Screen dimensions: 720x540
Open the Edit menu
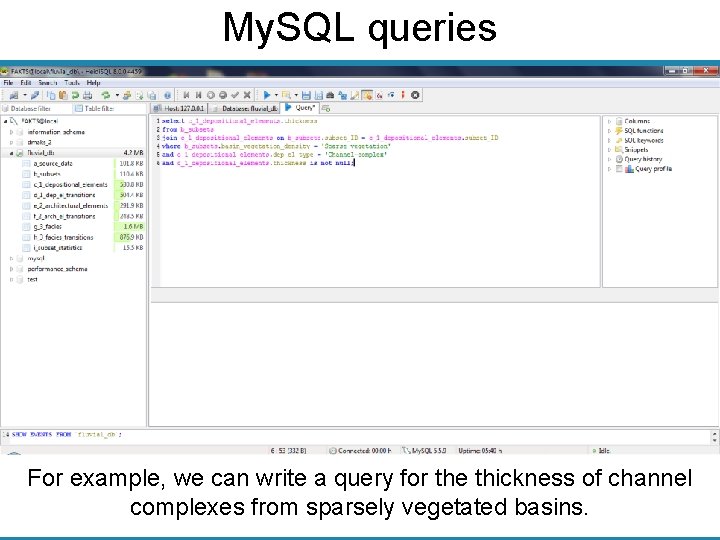(26, 83)
